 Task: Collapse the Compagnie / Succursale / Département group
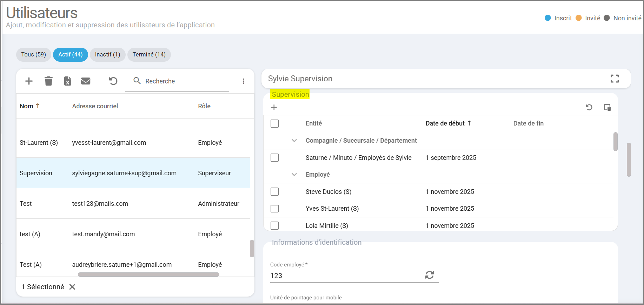point(294,141)
